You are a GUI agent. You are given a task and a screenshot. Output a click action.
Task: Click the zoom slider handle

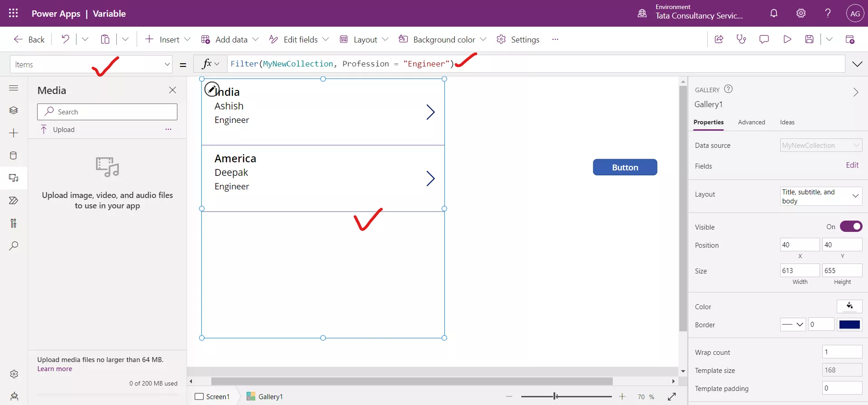pyautogui.click(x=555, y=396)
